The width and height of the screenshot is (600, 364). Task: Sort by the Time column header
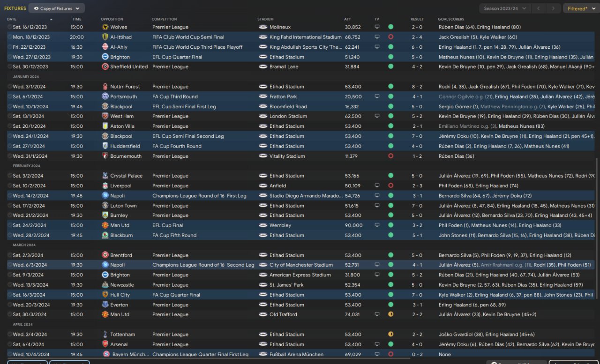coord(77,19)
